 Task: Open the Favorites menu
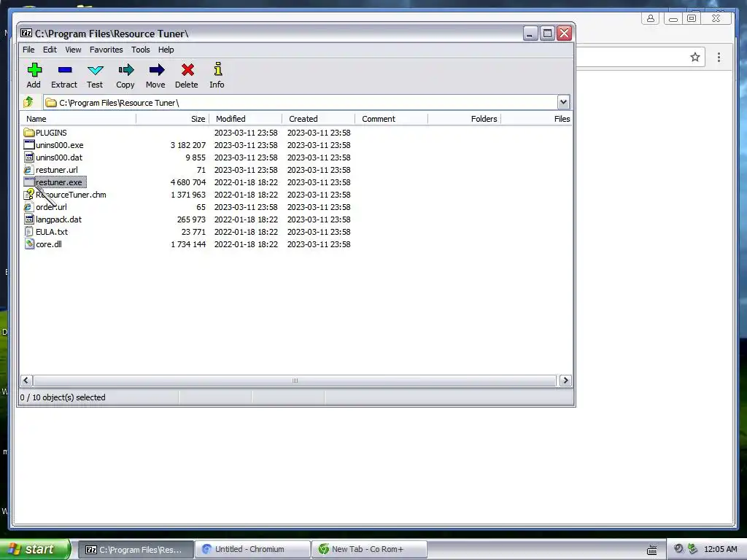point(107,50)
